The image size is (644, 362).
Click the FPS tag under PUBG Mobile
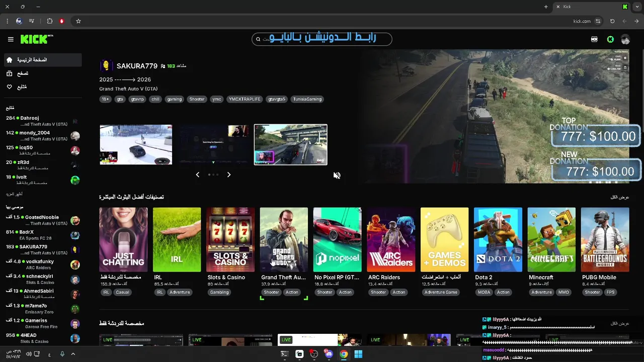(x=610, y=292)
